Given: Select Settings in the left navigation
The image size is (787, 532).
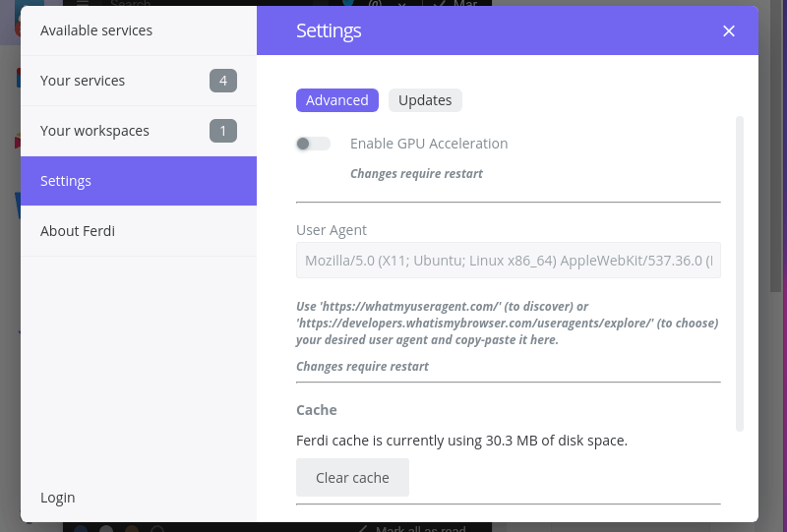Looking at the screenshot, I should point(139,181).
